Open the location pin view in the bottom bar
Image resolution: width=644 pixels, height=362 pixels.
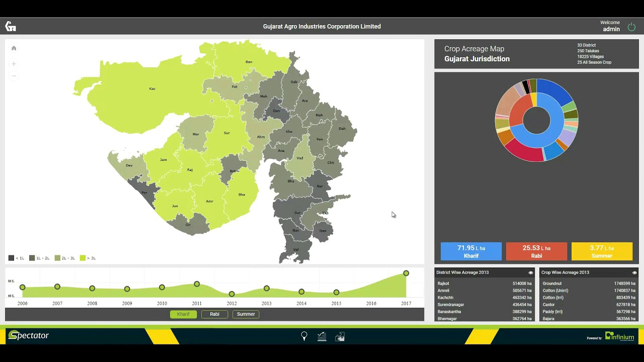tap(304, 336)
